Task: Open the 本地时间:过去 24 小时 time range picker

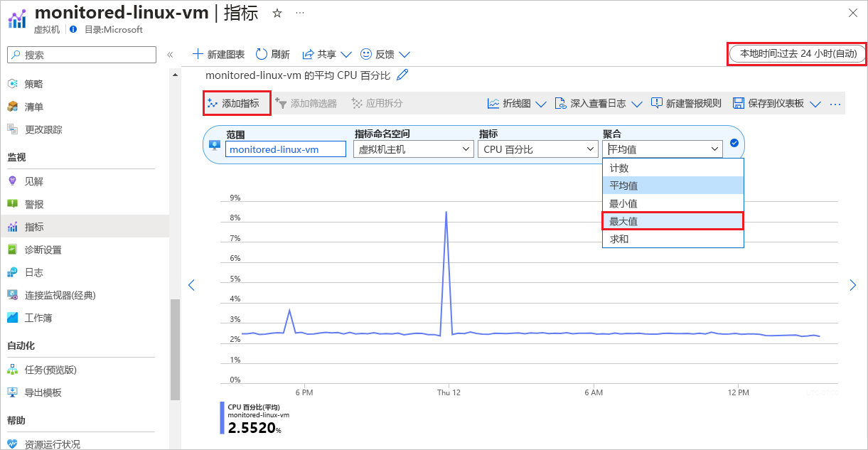Action: pos(798,54)
